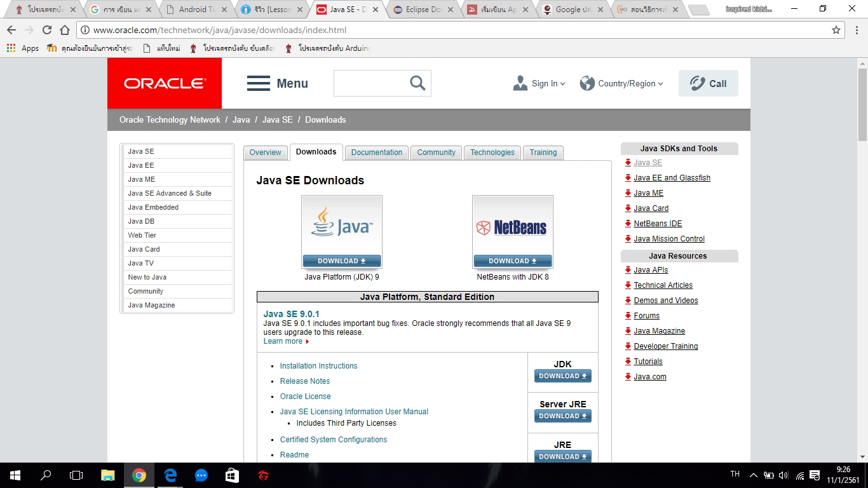The width and height of the screenshot is (868, 488).
Task: Open Java DB in the sidebar
Action: 177,221
